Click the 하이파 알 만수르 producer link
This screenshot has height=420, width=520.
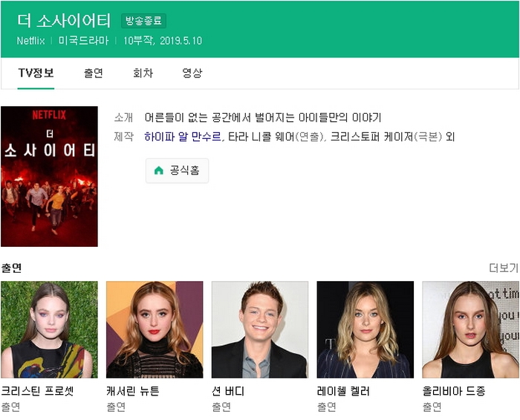tap(183, 137)
